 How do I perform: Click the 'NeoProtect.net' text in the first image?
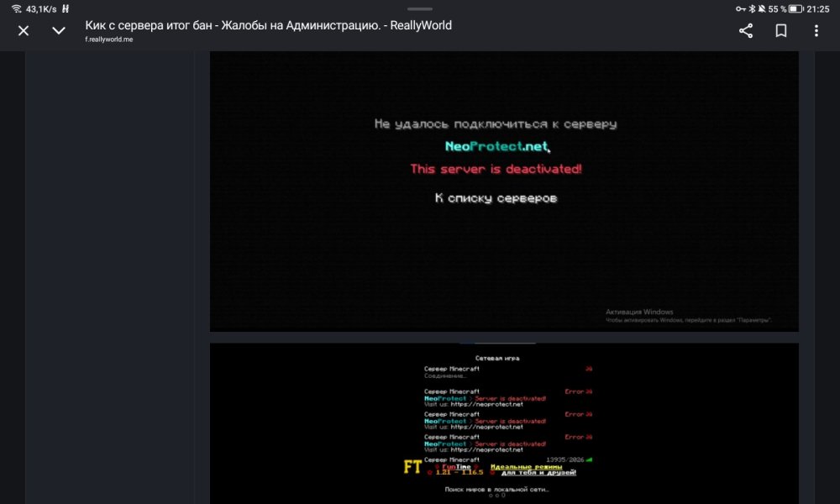click(x=496, y=146)
